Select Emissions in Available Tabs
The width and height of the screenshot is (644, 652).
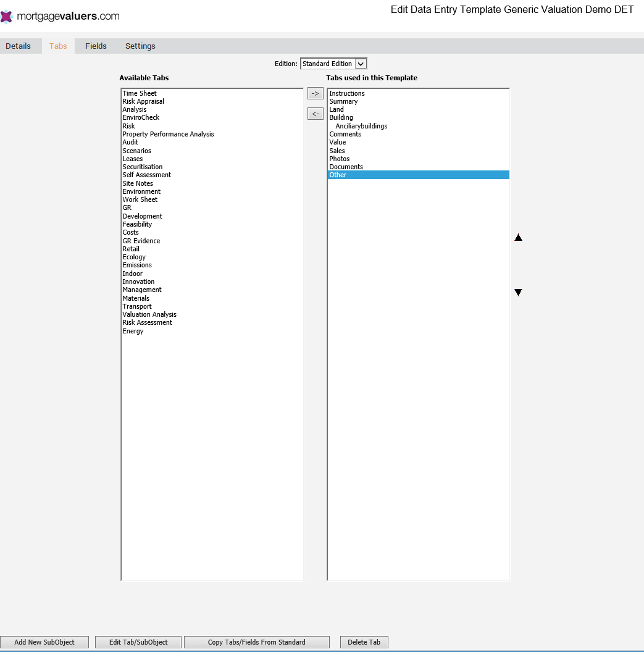[212, 265]
